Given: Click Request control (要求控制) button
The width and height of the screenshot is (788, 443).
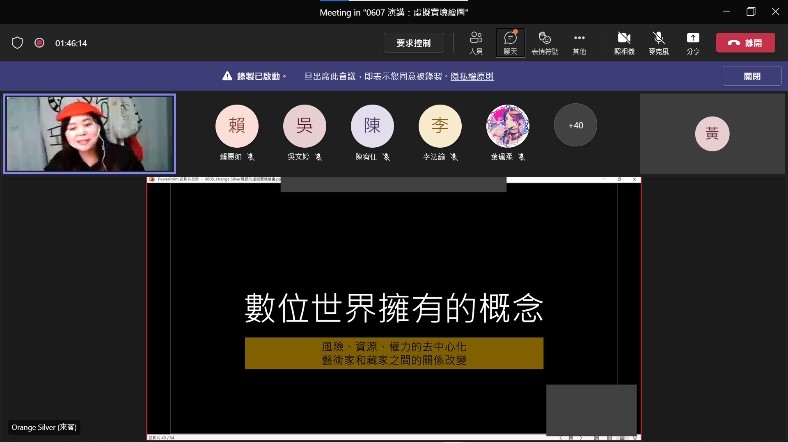Looking at the screenshot, I should coord(413,43).
